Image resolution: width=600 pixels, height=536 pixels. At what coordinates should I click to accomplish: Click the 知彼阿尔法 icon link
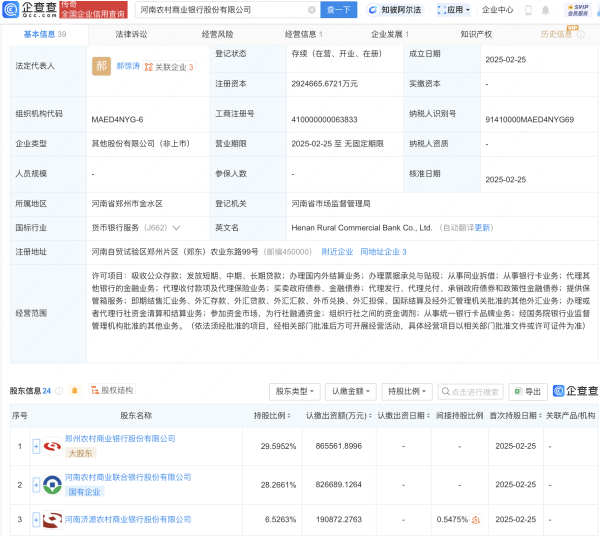coord(395,10)
